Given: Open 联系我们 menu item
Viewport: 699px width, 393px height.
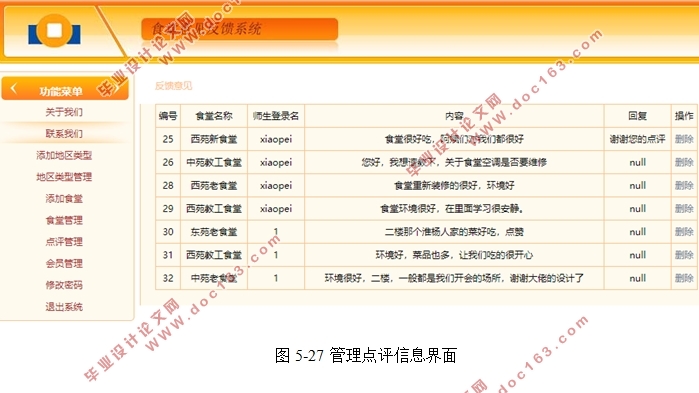Looking at the screenshot, I should pos(64,133).
